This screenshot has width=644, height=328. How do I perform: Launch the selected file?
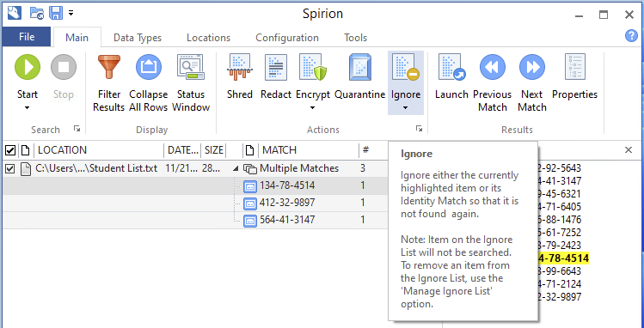pos(451,77)
